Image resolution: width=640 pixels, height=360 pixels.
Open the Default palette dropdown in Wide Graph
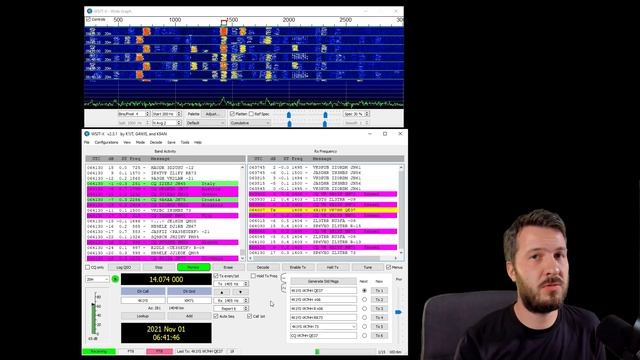click(x=206, y=123)
